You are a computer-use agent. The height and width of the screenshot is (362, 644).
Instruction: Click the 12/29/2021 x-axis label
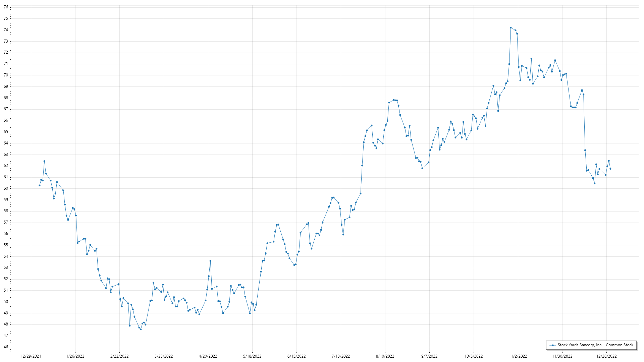coord(31,356)
